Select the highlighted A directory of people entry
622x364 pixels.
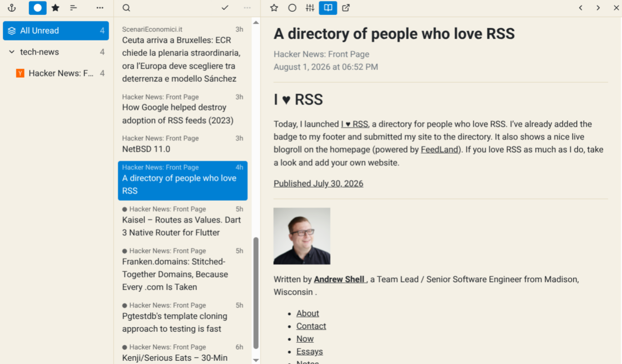182,180
